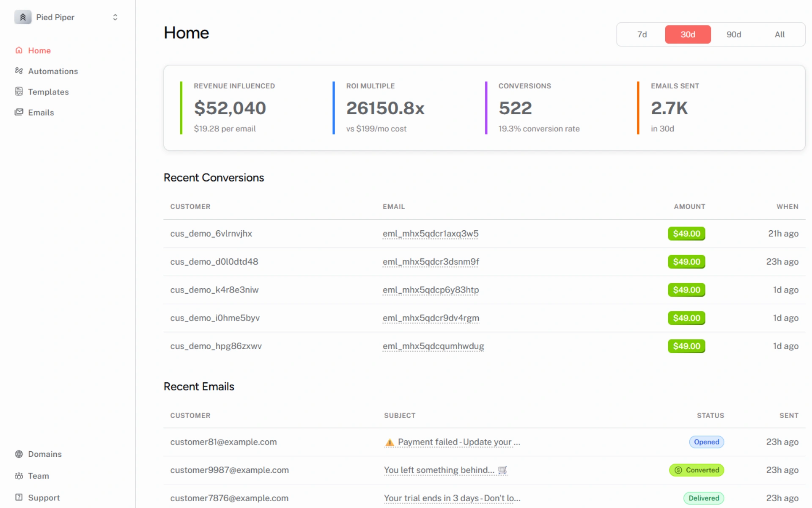812x508 pixels.
Task: Open email eml_mhx5qdcr1axq3w5
Action: (430, 233)
